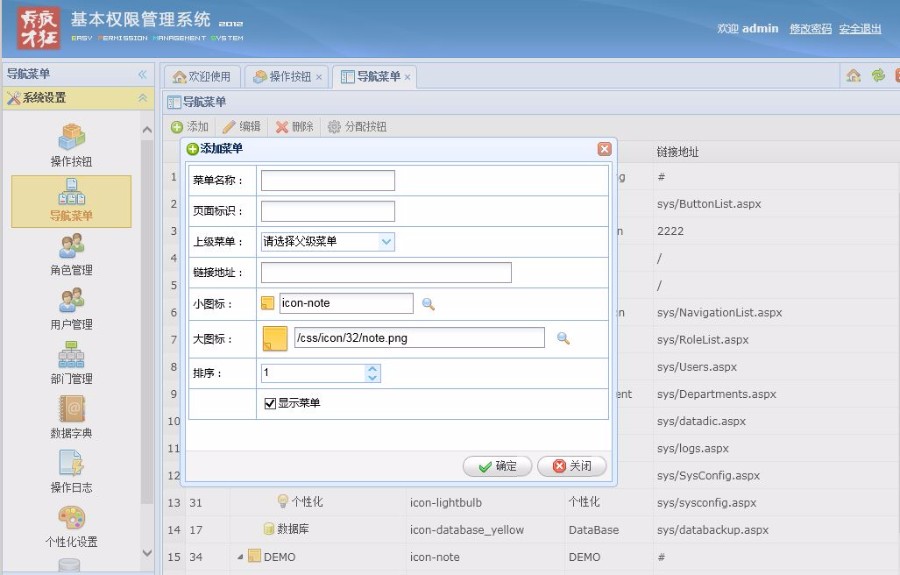900x575 pixels.
Task: Click the 2222 link address cell
Action: (670, 231)
